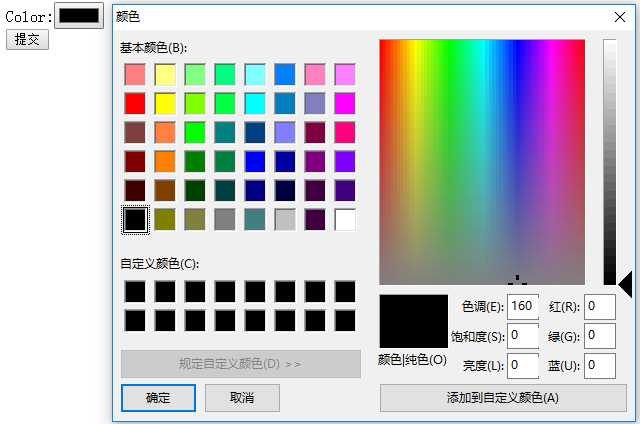Viewport: 640px width, 424px height.
Task: Select the azure blue swatch in top row
Action: pyautogui.click(x=285, y=75)
